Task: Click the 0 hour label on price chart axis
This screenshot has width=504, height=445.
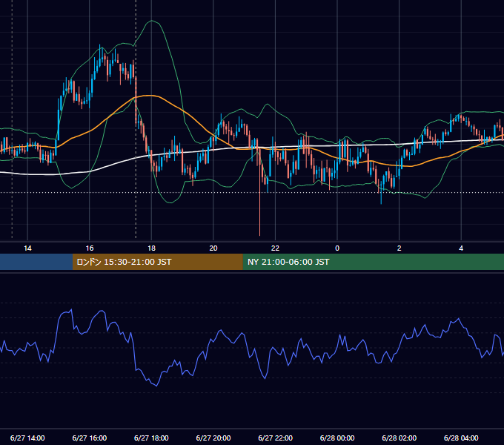Action: [x=337, y=248]
